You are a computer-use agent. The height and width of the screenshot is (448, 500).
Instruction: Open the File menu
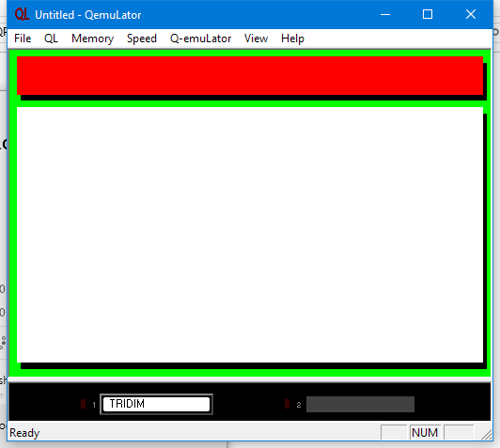pos(23,39)
